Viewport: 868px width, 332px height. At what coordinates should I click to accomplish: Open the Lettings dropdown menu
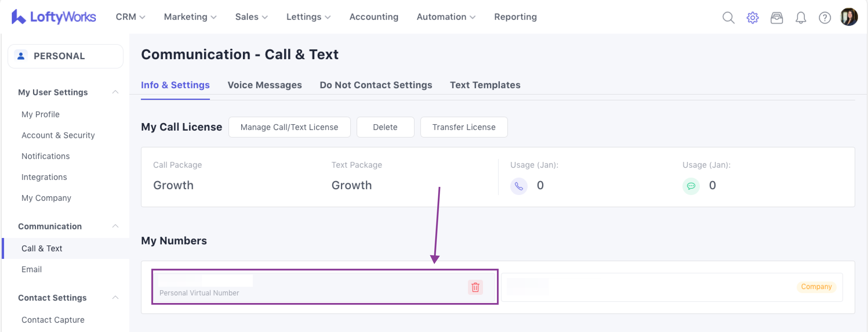(308, 17)
